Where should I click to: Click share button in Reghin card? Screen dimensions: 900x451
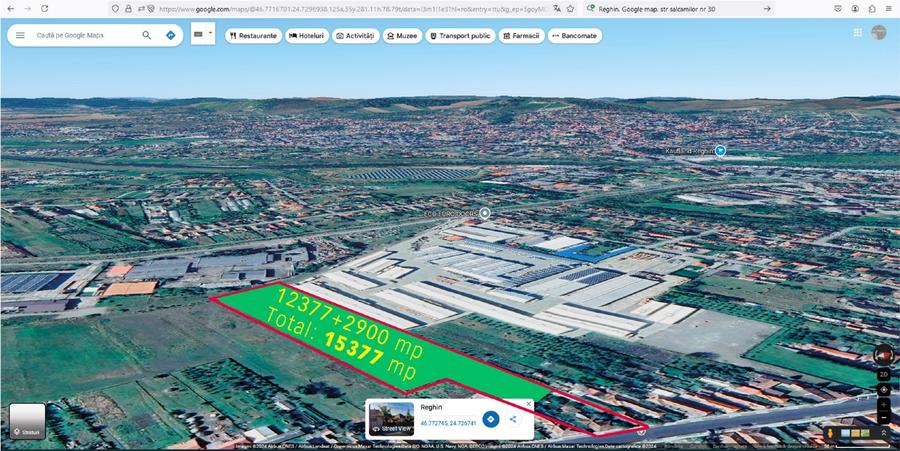(513, 419)
